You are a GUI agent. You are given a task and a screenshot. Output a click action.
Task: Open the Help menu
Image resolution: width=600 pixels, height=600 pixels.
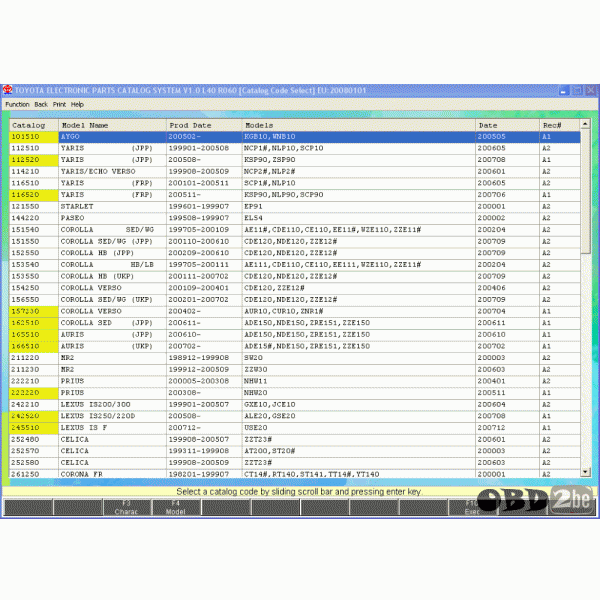(x=77, y=104)
